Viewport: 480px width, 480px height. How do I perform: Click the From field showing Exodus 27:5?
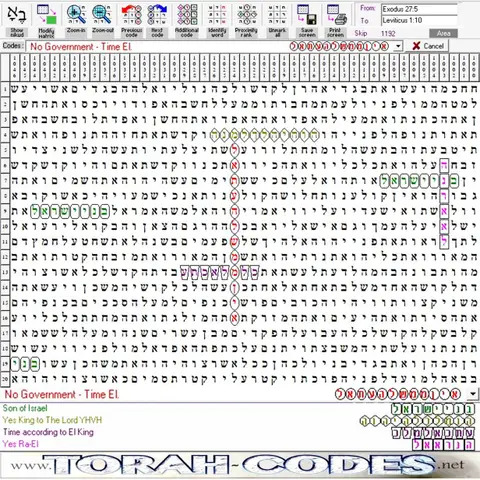pyautogui.click(x=419, y=9)
